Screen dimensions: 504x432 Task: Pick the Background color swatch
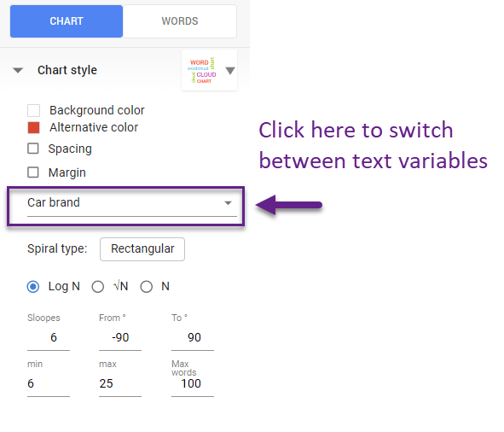34,110
